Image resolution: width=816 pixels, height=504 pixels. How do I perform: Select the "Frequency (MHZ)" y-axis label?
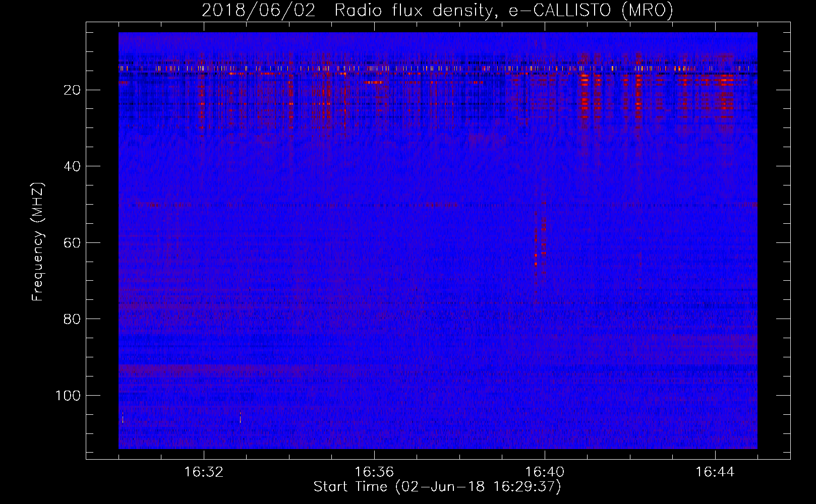(x=38, y=241)
